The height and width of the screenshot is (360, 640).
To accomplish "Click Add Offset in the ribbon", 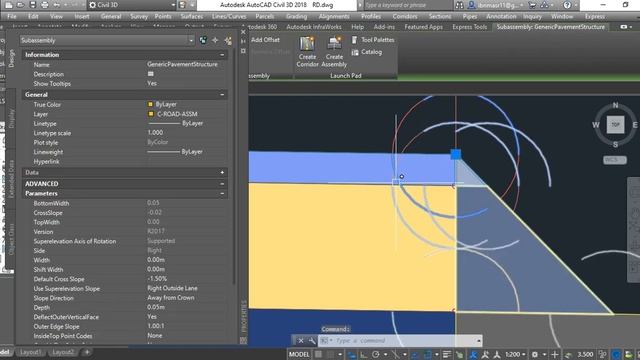I will pyautogui.click(x=265, y=40).
